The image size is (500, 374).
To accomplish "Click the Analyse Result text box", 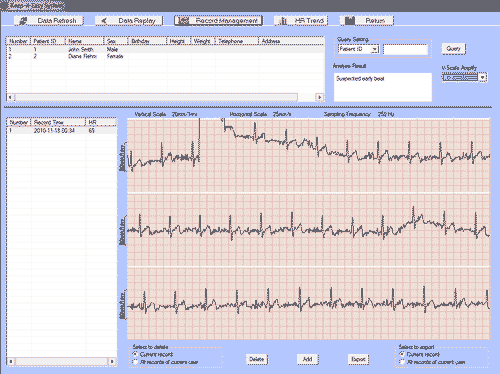I will click(383, 87).
